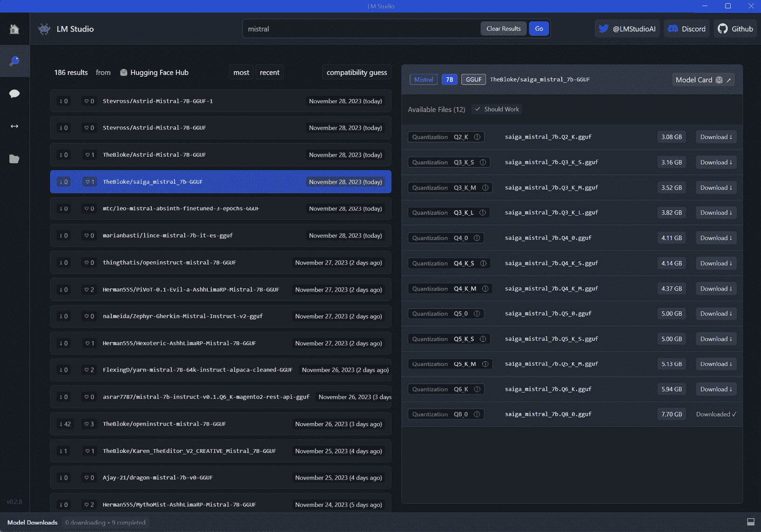
Task: Download saiga_mistral_7b.Q3_K_L.gguf
Action: [716, 213]
